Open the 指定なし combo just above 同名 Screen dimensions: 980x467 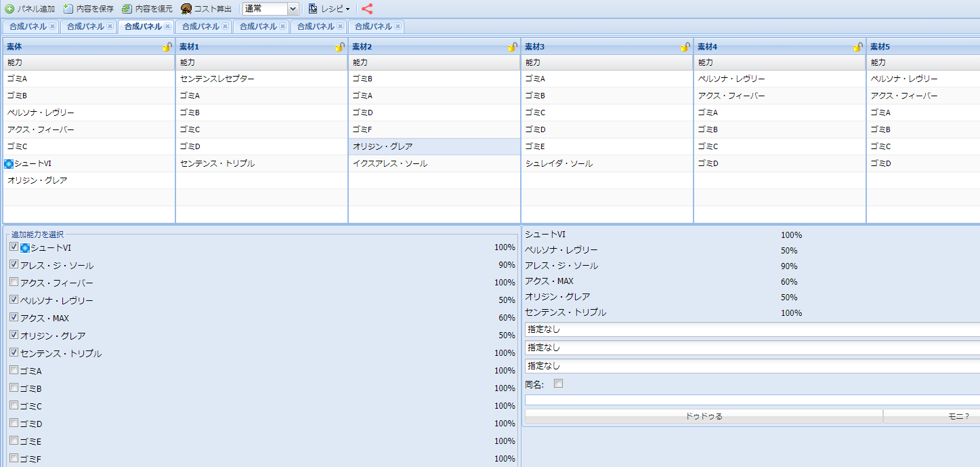pyautogui.click(x=752, y=366)
